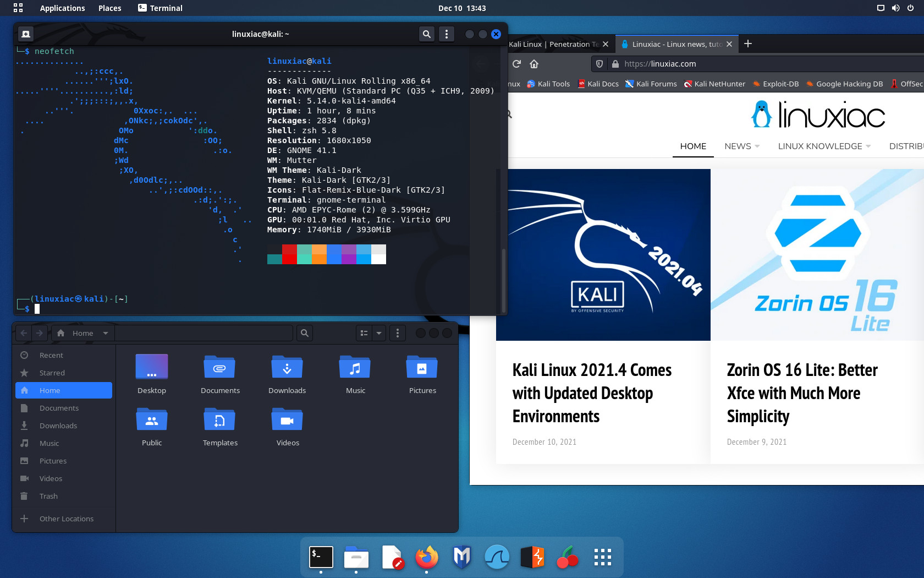Switch to Kali Linux Penetration Testing tab
This screenshot has height=578, width=924.
pos(554,44)
